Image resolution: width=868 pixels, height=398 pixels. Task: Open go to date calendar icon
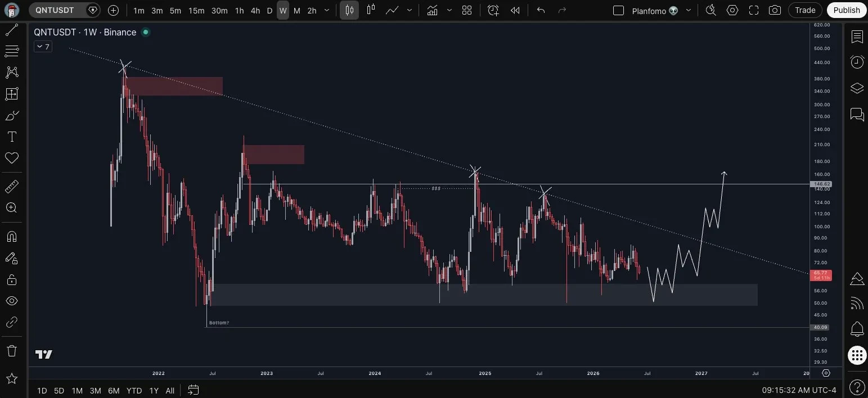pyautogui.click(x=193, y=390)
